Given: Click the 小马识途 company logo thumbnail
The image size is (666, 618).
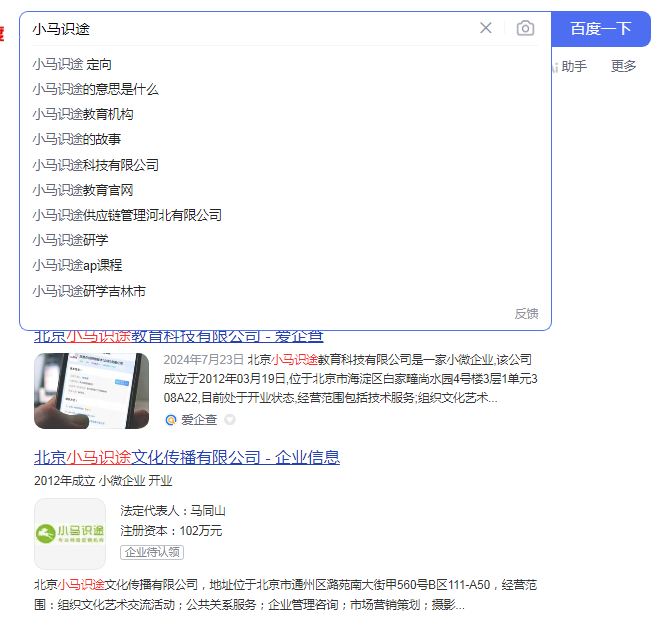Looking at the screenshot, I should (x=70, y=534).
